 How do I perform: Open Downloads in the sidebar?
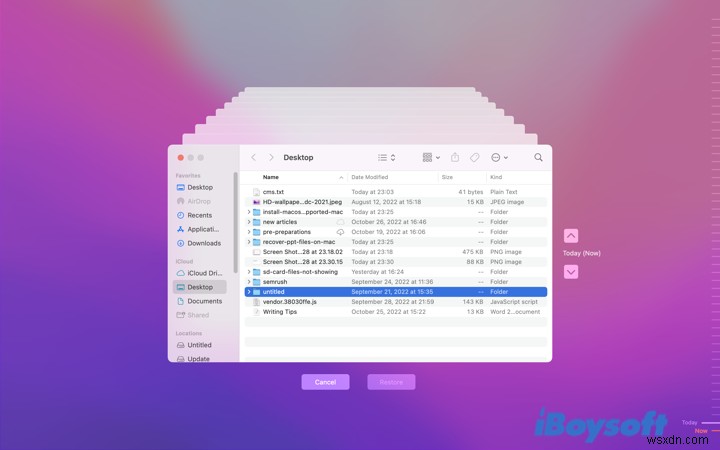coord(199,243)
